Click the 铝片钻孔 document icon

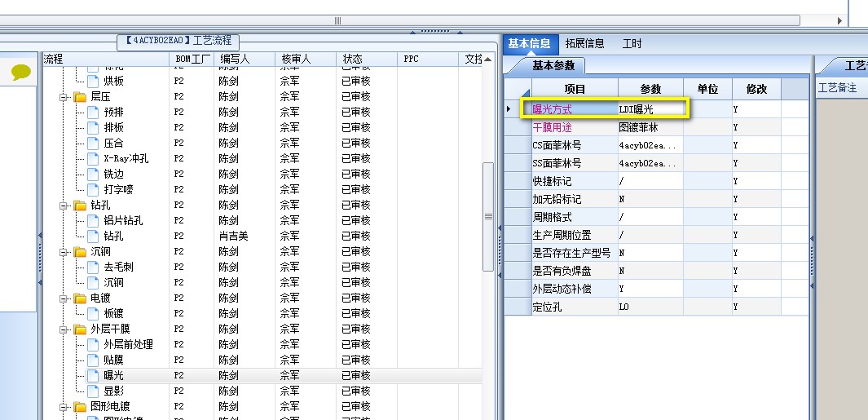point(93,220)
